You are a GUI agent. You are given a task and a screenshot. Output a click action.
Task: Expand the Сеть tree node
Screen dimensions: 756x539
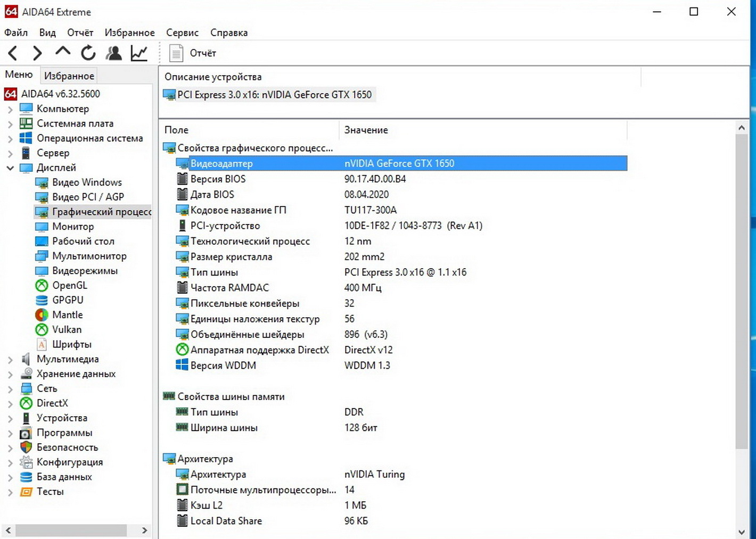click(10, 389)
